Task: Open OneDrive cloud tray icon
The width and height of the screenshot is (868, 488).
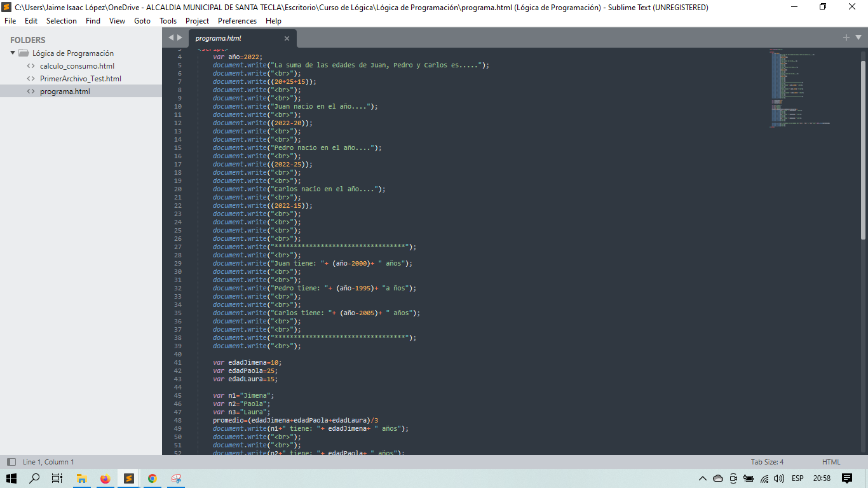Action: click(718, 478)
